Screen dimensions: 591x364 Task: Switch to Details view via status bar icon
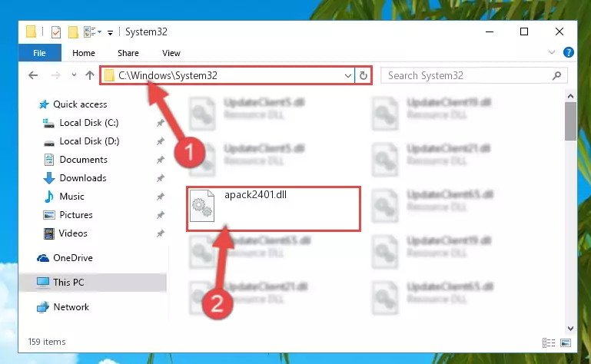(x=549, y=342)
